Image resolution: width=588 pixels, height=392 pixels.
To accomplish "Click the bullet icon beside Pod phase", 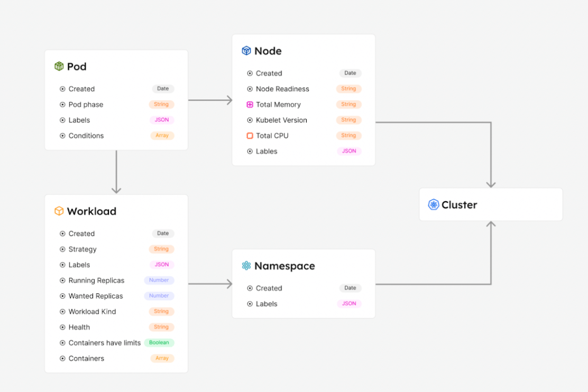I will 62,105.
